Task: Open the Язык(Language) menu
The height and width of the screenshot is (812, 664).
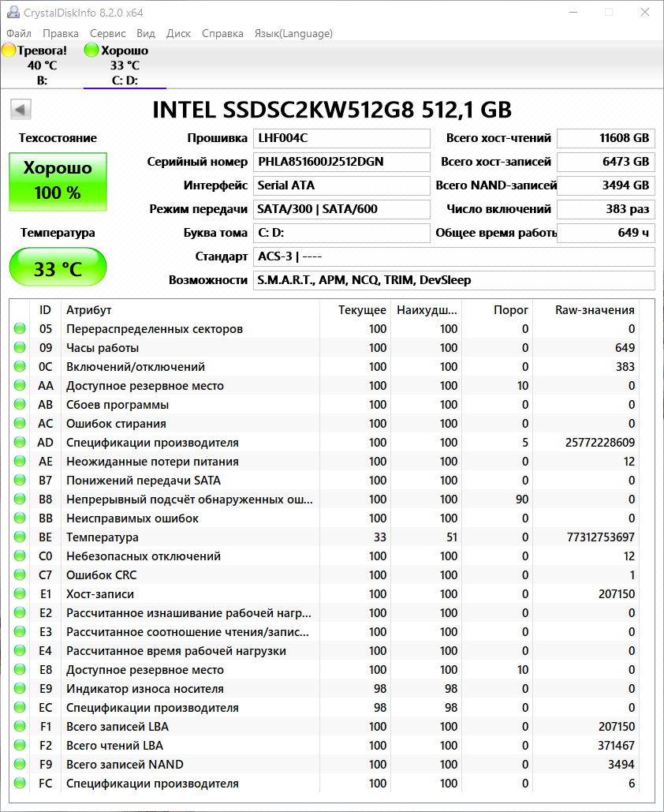Action: [293, 33]
